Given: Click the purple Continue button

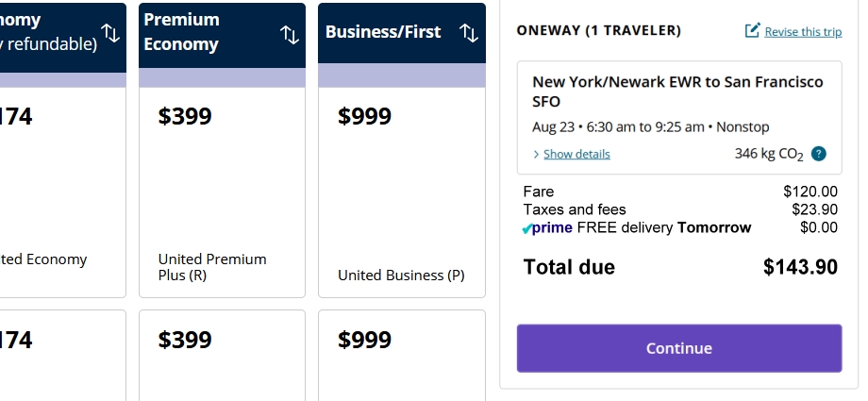Looking at the screenshot, I should click(679, 348).
